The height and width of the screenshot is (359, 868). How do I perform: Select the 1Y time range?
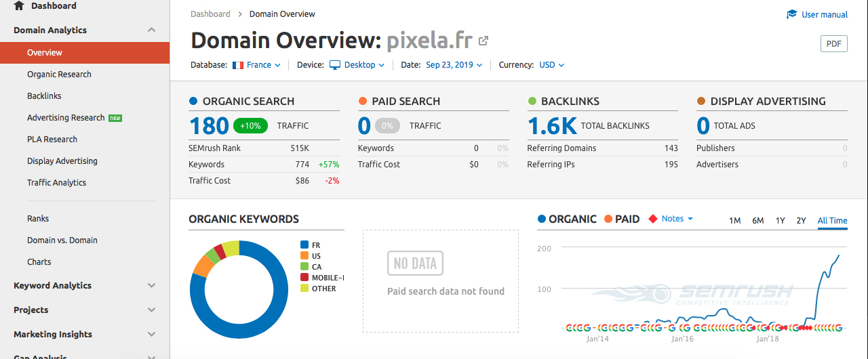[781, 221]
